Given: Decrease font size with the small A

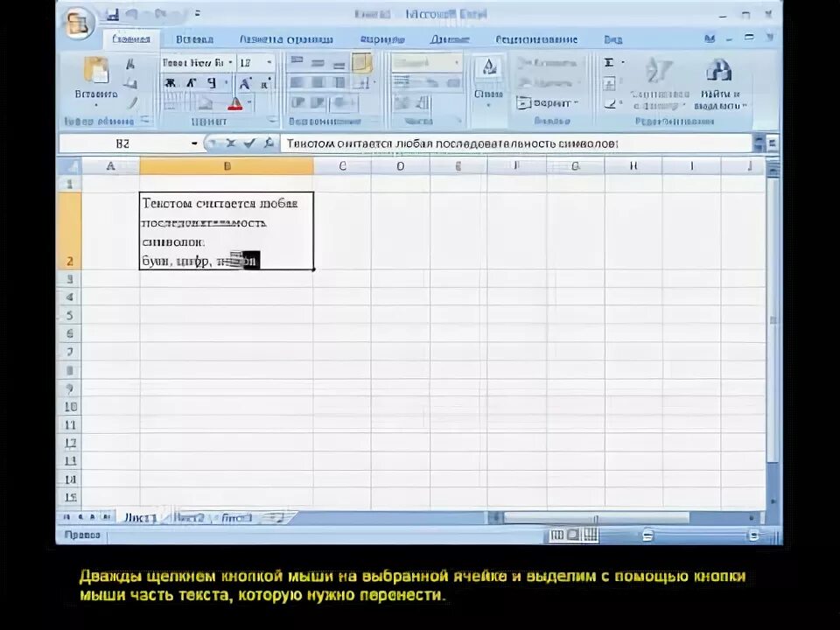Looking at the screenshot, I should [264, 84].
